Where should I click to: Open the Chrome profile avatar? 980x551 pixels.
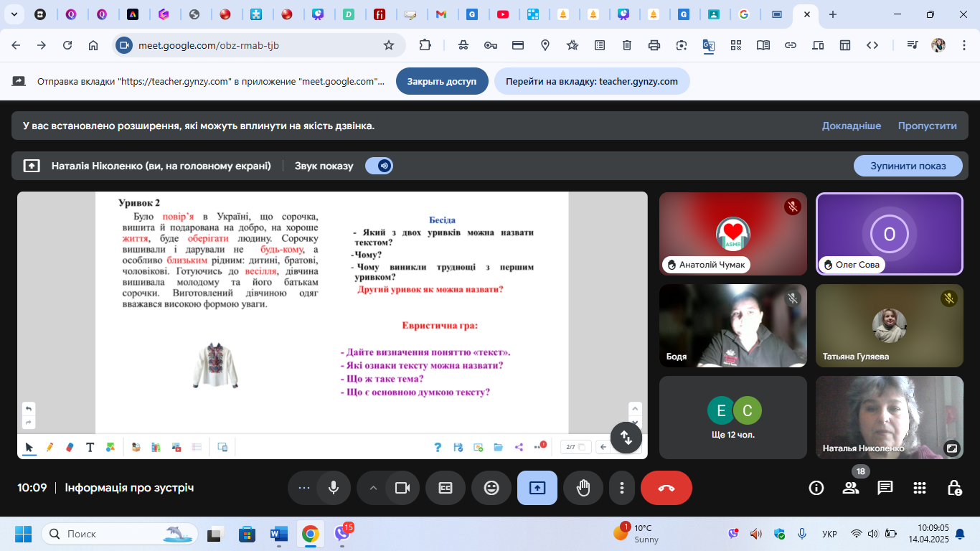pyautogui.click(x=938, y=45)
